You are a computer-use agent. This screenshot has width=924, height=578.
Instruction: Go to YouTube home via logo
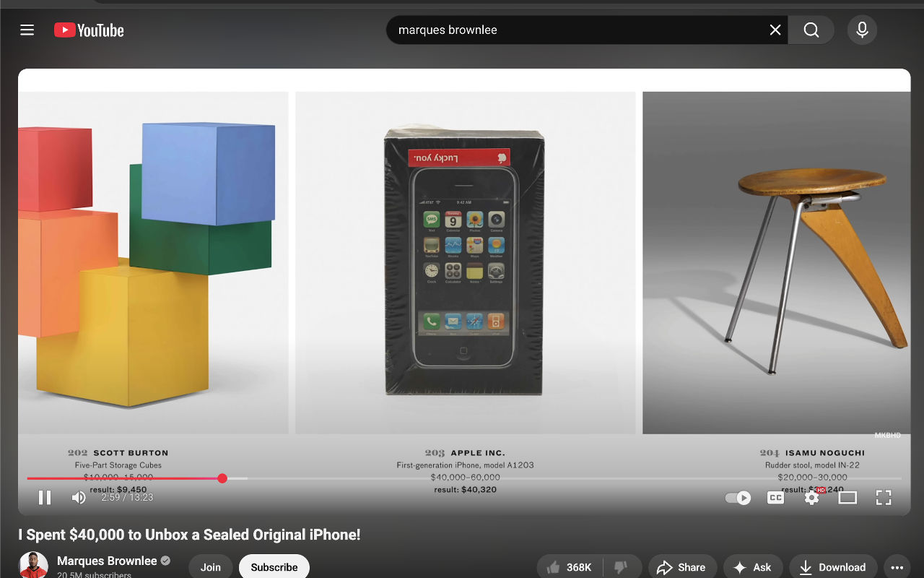tap(89, 30)
